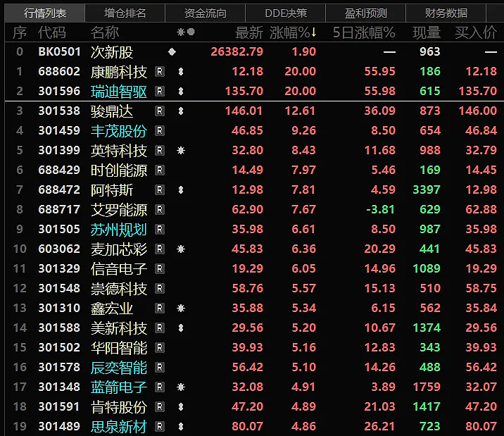The image size is (504, 436).
Task: Sort by the 名称 column header
Action: pyautogui.click(x=104, y=32)
